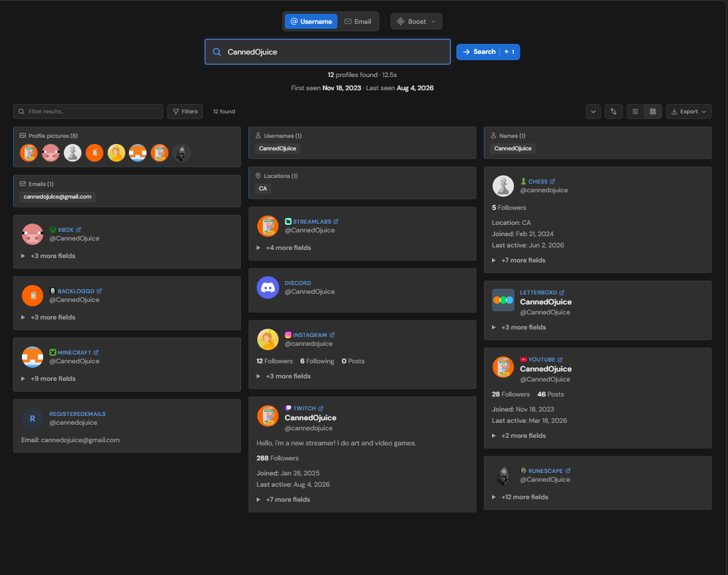Select chess pawn profile picture thumbnail

click(x=73, y=153)
